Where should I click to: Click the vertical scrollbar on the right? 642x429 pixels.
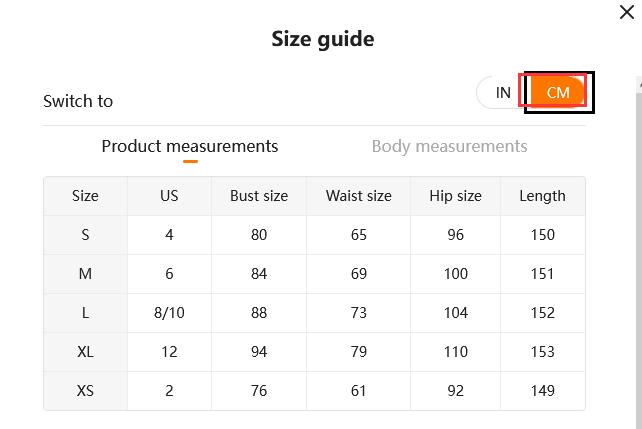tap(638, 250)
